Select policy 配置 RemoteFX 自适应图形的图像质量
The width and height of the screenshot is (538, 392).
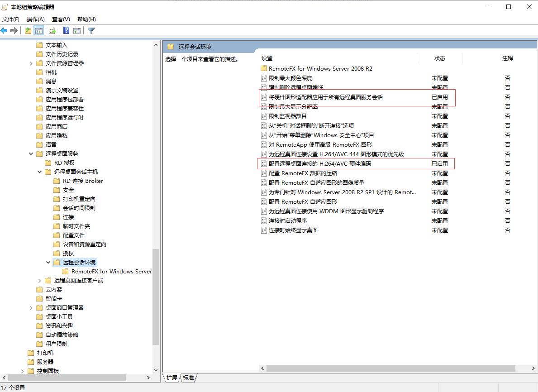click(316, 182)
